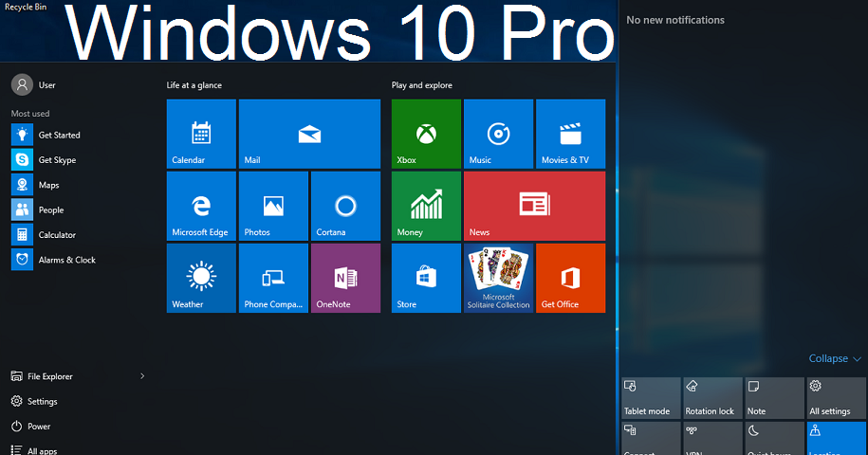Image resolution: width=868 pixels, height=455 pixels.
Task: Open the Music tile
Action: pos(498,134)
